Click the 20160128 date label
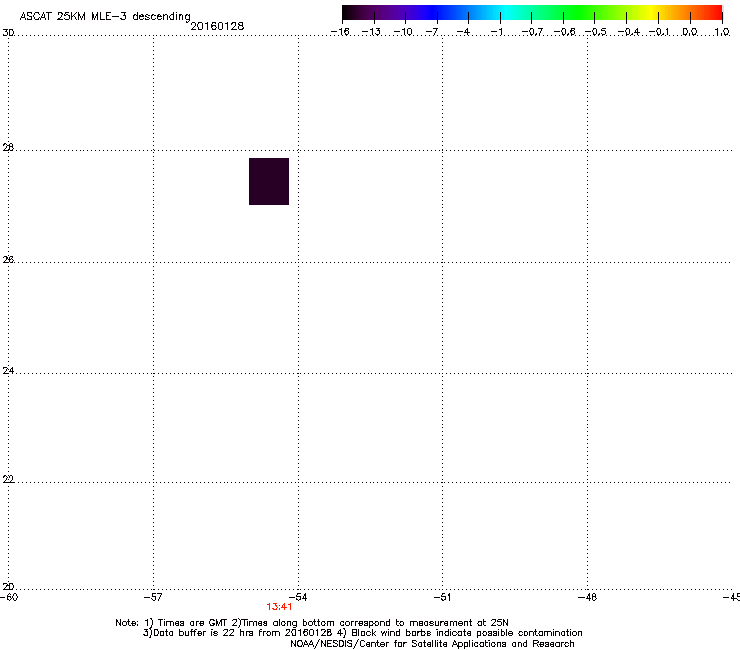740x650 pixels. 217,26
